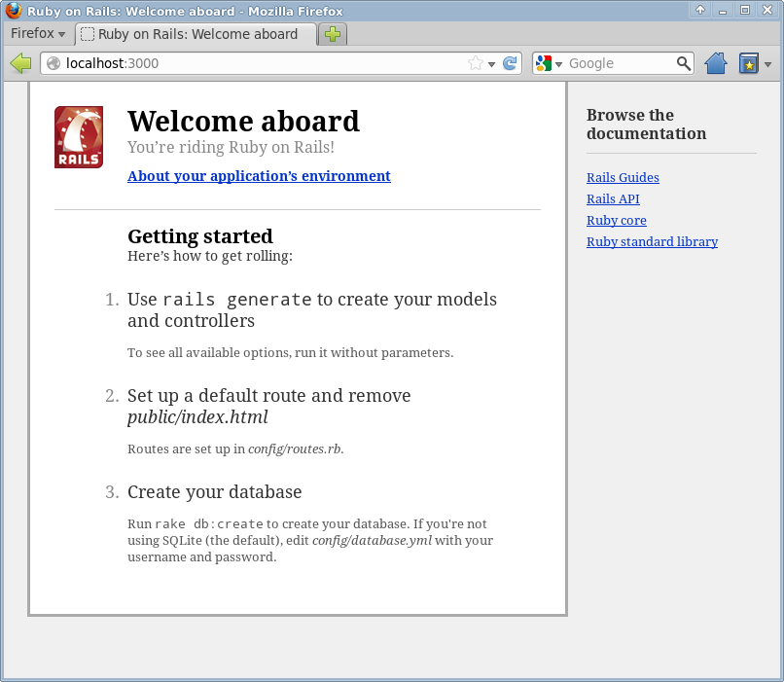Minimize the Firefox window

[723, 10]
